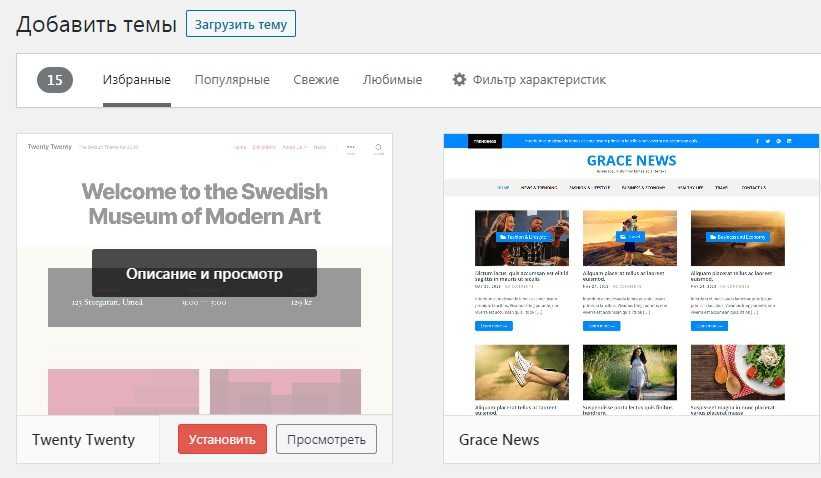Open the Фильтр характеристик filter
821x478 pixels.
pos(529,80)
